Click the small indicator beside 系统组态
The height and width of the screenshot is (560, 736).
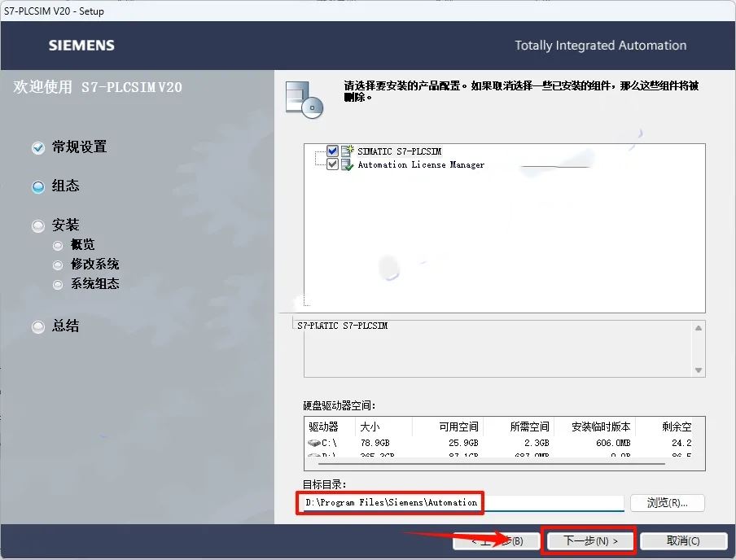coord(58,285)
